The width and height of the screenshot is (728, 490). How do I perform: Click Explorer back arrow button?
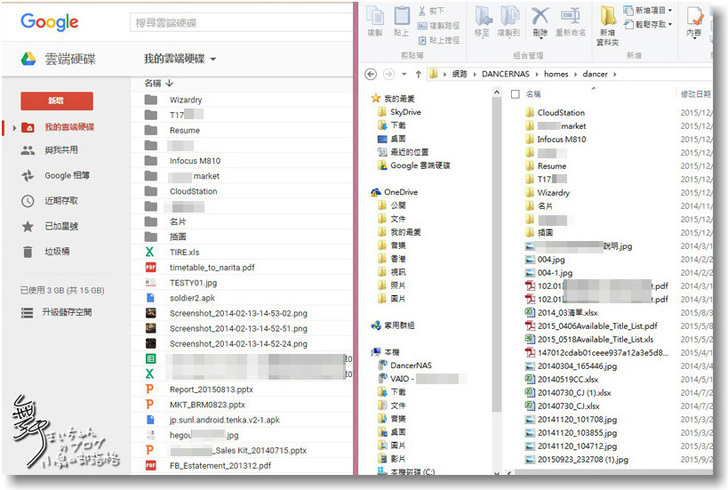pos(370,74)
